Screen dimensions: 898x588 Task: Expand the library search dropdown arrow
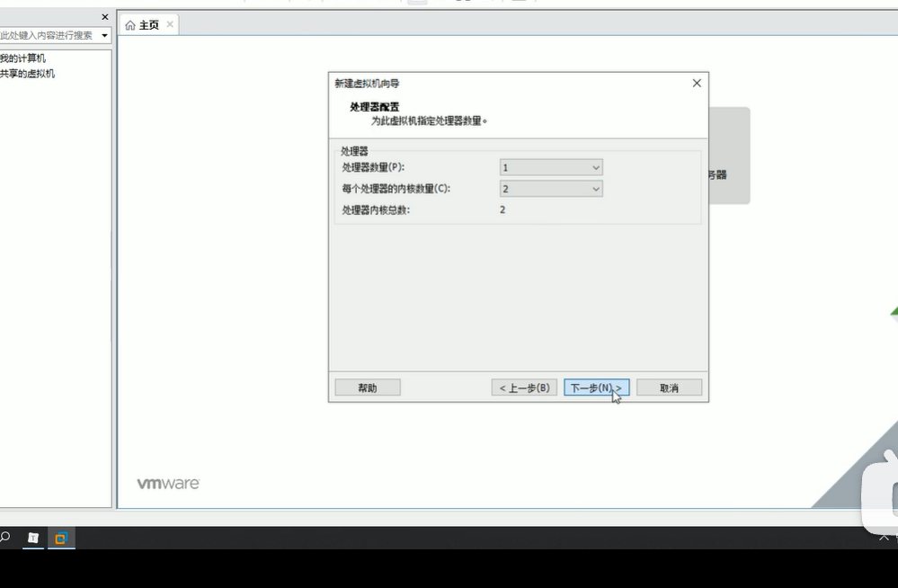105,36
